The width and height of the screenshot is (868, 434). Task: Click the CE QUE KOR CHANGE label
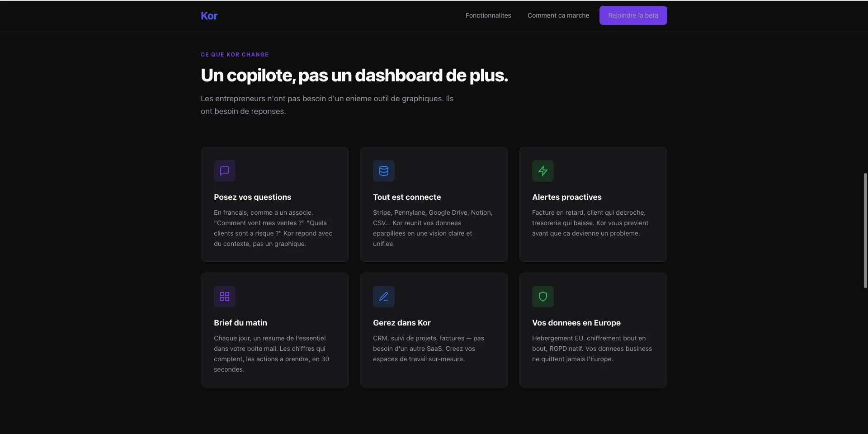235,55
